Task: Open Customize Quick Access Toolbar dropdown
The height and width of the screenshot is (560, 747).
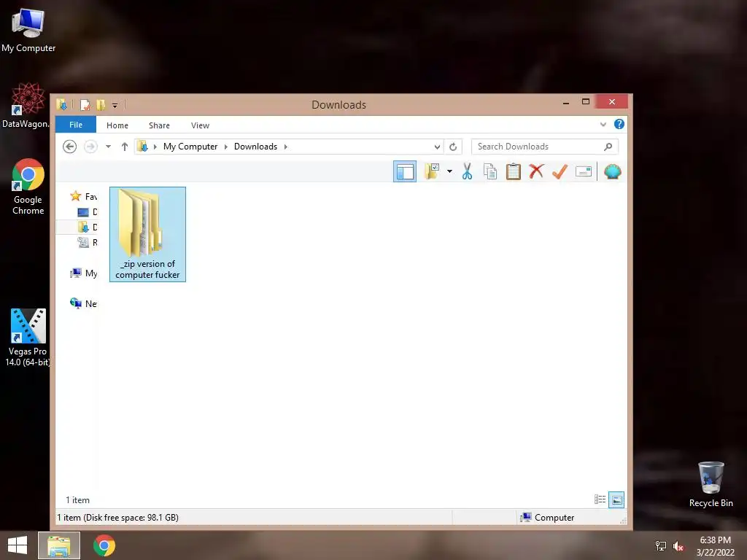Action: click(x=115, y=105)
